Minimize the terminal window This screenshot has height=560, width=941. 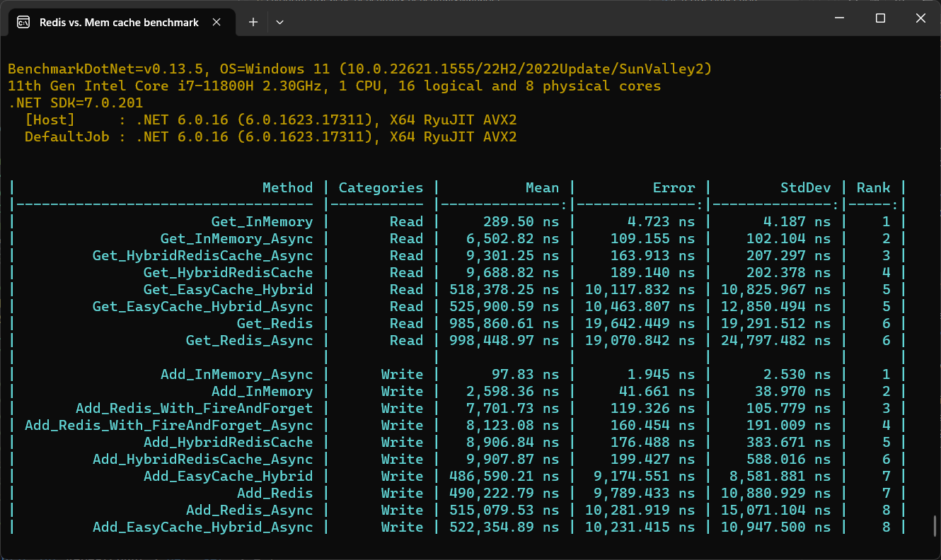[x=840, y=18]
